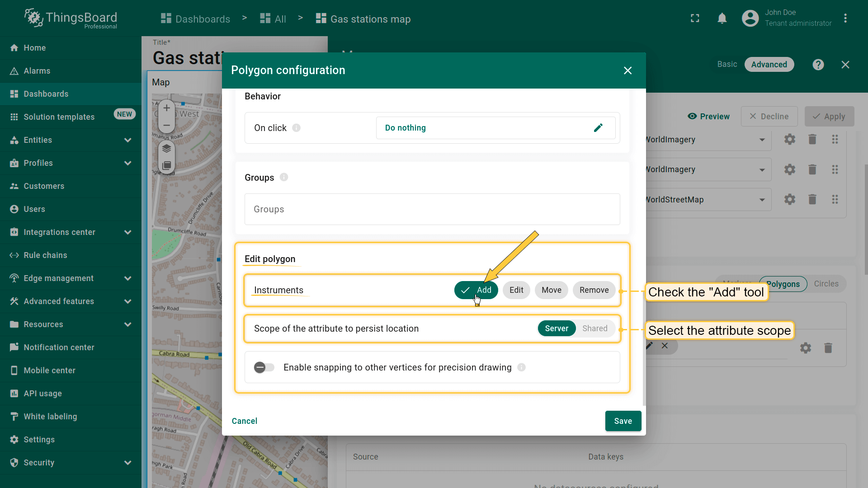Cancel the polygon configuration dialog
The width and height of the screenshot is (868, 488).
tap(244, 421)
